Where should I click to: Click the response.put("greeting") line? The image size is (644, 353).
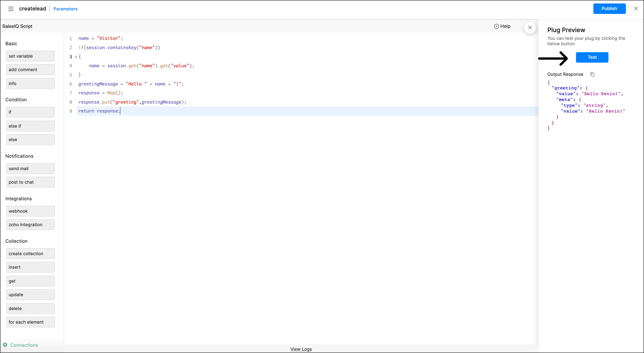tap(132, 102)
